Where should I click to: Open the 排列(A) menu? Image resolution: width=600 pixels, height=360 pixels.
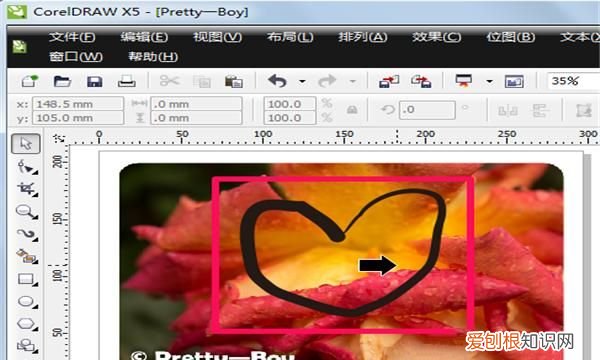point(363,37)
